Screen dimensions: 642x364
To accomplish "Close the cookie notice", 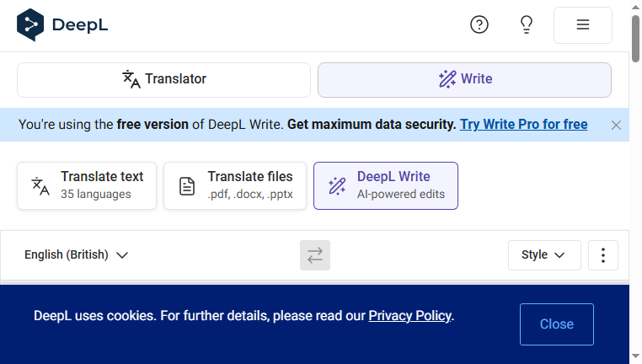I will pyautogui.click(x=557, y=324).
